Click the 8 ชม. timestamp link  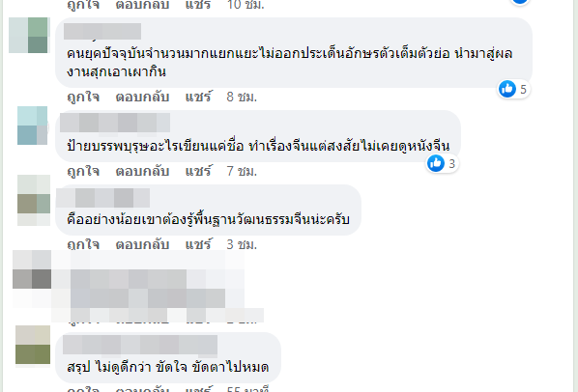pos(242,97)
